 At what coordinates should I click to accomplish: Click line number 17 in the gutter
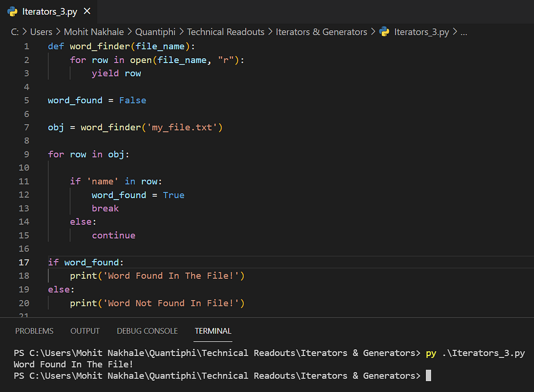[24, 262]
